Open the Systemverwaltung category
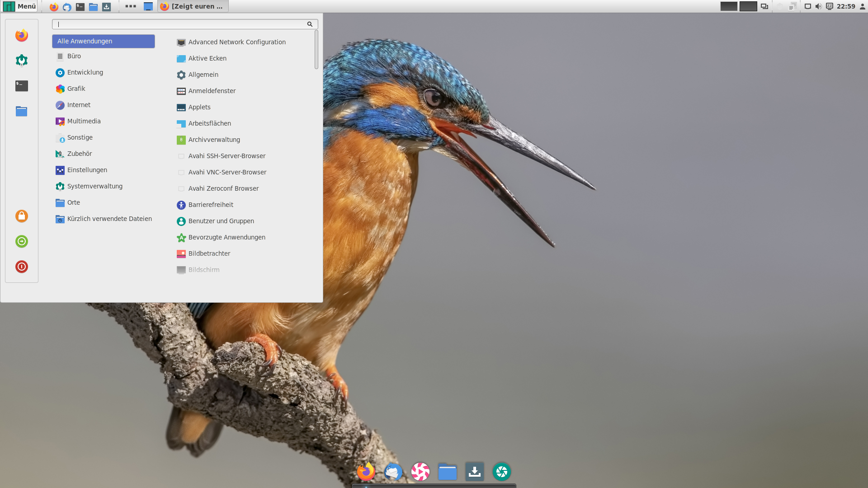Screen dimensions: 868x488 (x=94, y=186)
